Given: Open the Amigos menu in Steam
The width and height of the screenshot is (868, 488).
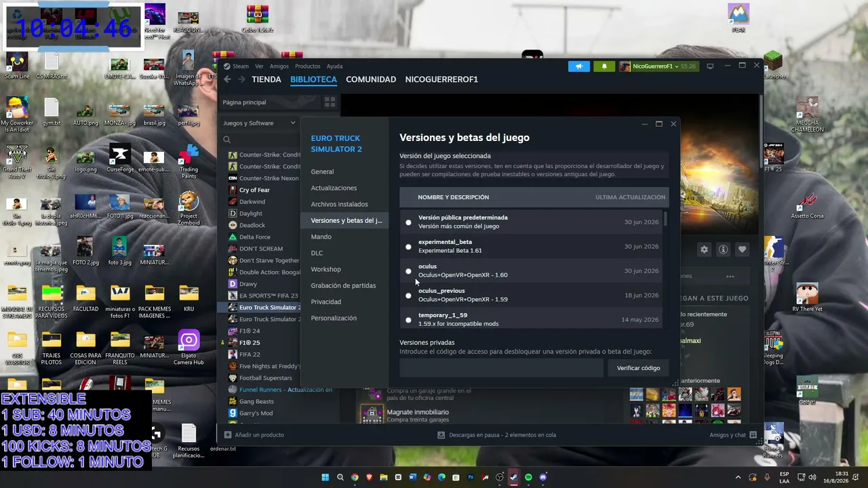Looking at the screenshot, I should pos(279,66).
